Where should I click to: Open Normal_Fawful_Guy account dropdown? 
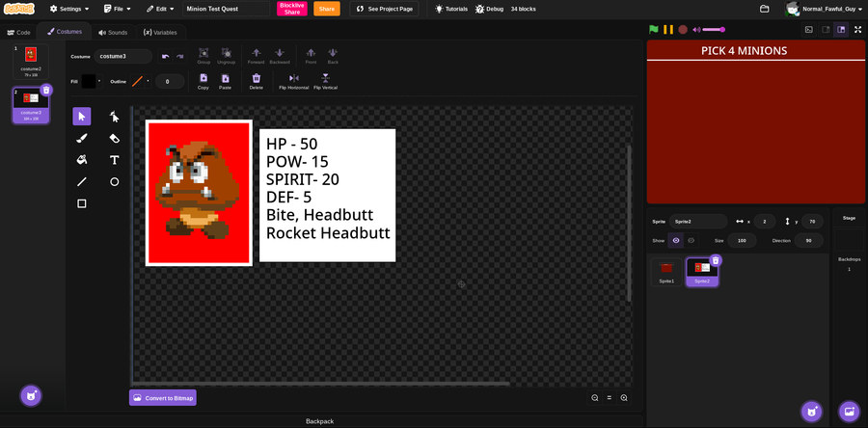click(x=824, y=9)
